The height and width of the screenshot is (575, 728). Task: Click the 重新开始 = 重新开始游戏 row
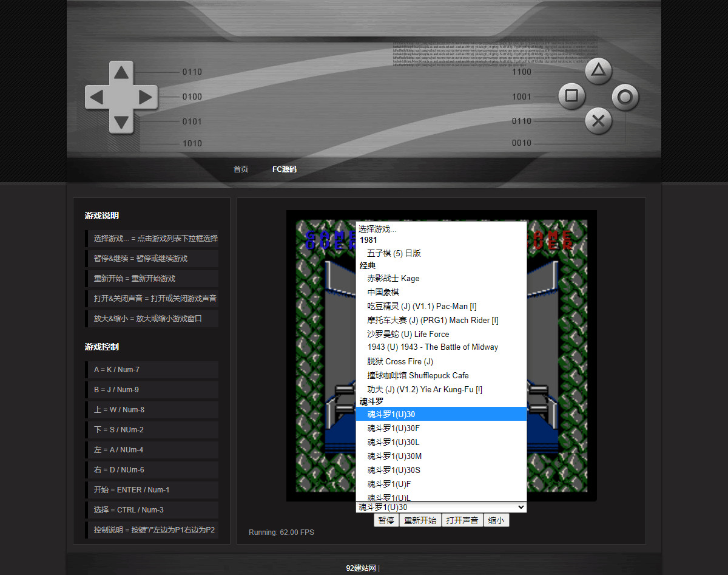click(x=152, y=279)
